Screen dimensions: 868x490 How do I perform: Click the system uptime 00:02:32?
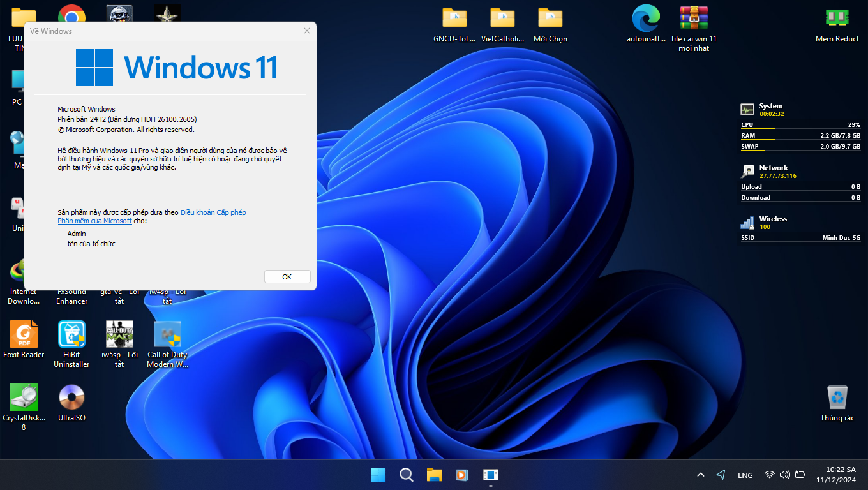[x=772, y=114]
